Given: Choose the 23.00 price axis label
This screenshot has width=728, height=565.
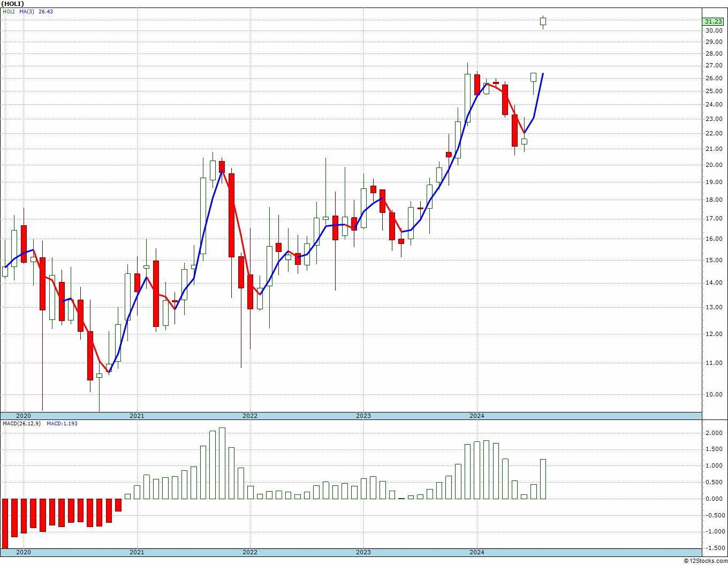Looking at the screenshot, I should 714,119.
